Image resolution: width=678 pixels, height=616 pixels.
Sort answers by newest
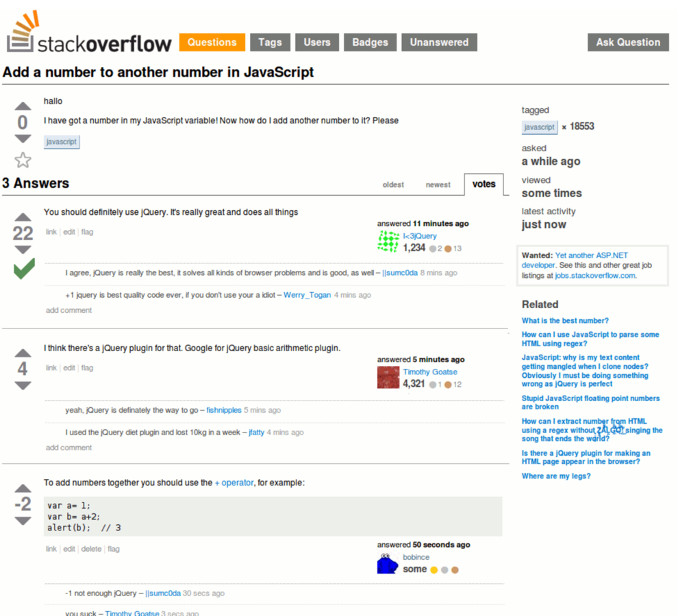[x=438, y=185]
